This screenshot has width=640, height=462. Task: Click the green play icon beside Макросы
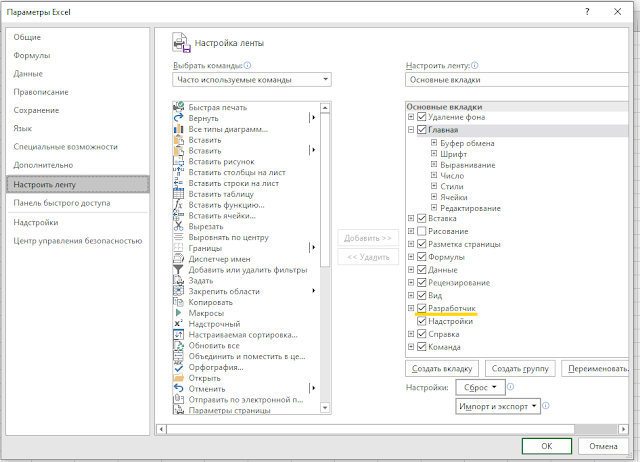(x=178, y=313)
